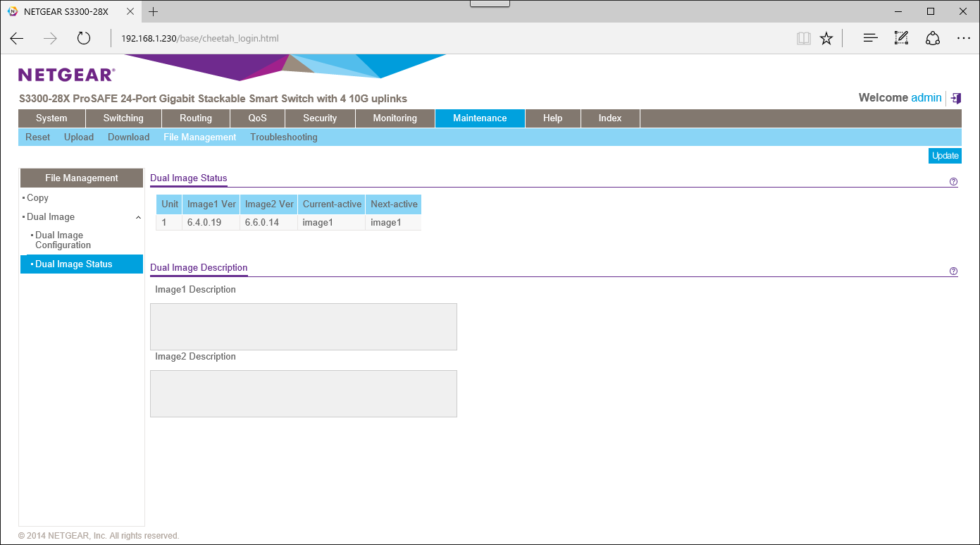This screenshot has width=980, height=545.
Task: Click the admin username link
Action: (926, 98)
